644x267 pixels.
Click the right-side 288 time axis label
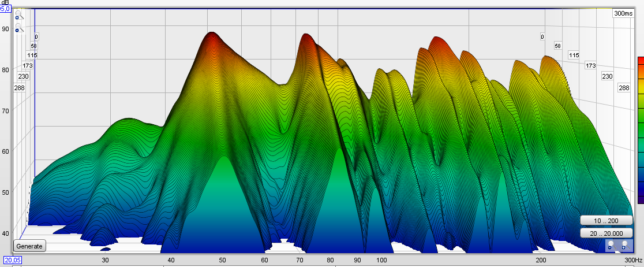click(623, 88)
